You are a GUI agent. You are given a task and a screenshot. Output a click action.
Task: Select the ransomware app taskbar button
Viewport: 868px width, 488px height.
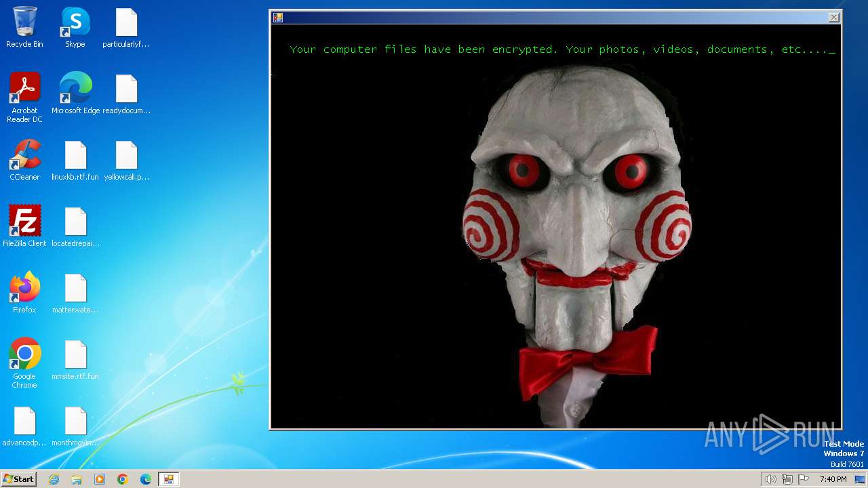click(x=169, y=479)
